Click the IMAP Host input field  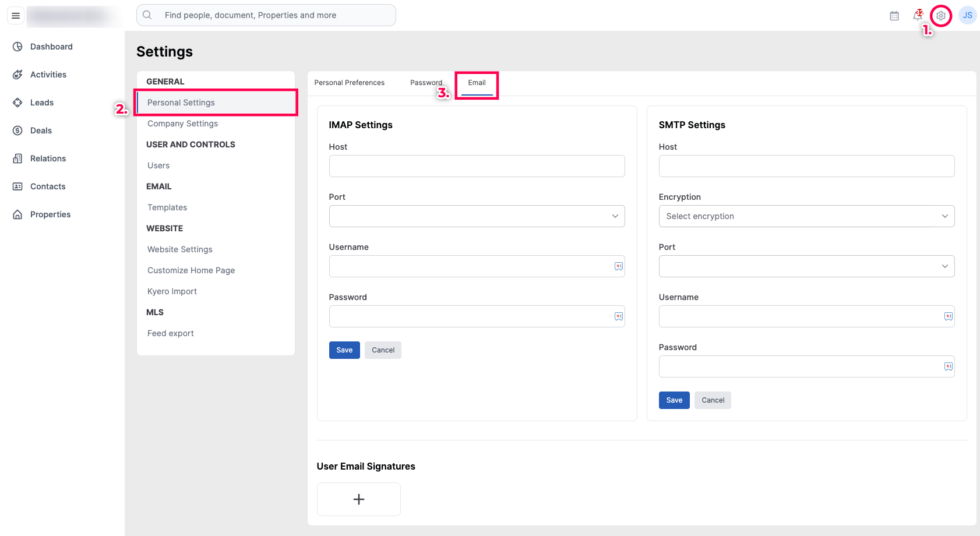pyautogui.click(x=477, y=166)
